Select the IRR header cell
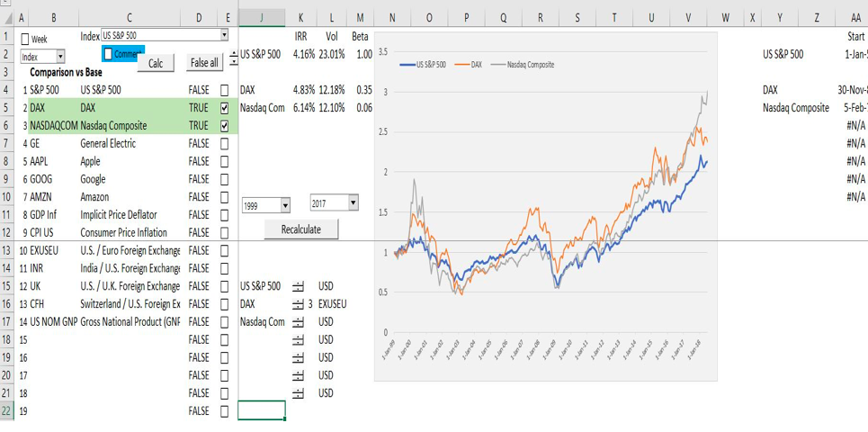Viewport: 868px width, 432px height. [300, 37]
